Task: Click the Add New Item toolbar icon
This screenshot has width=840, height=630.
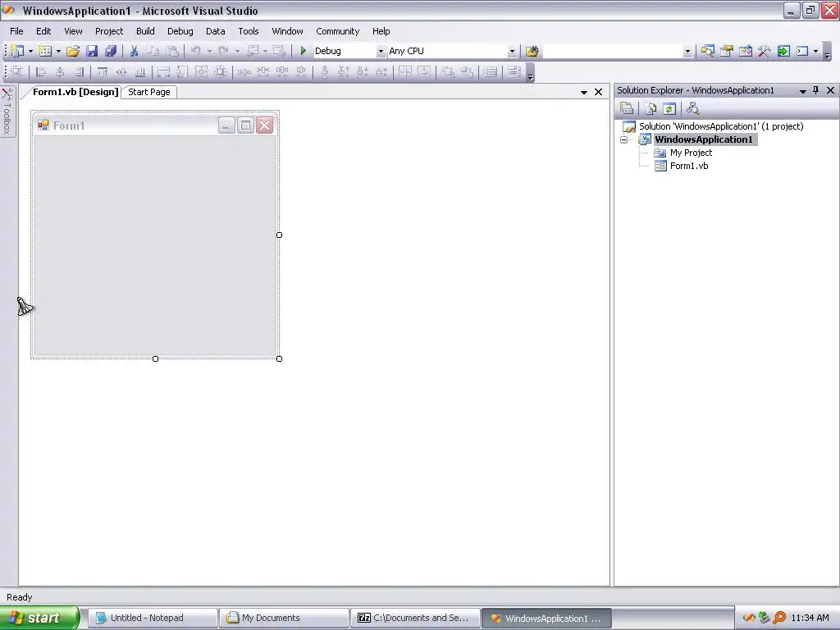Action: [46, 51]
